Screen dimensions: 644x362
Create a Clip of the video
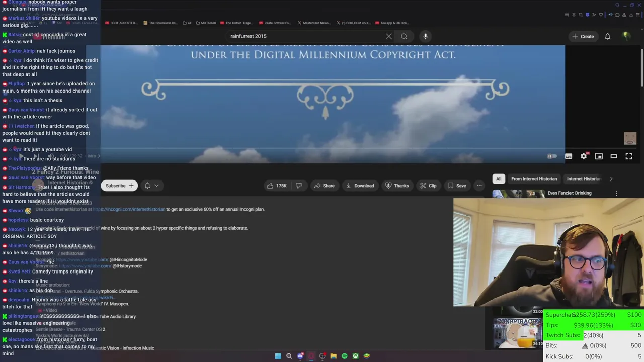coord(428,186)
